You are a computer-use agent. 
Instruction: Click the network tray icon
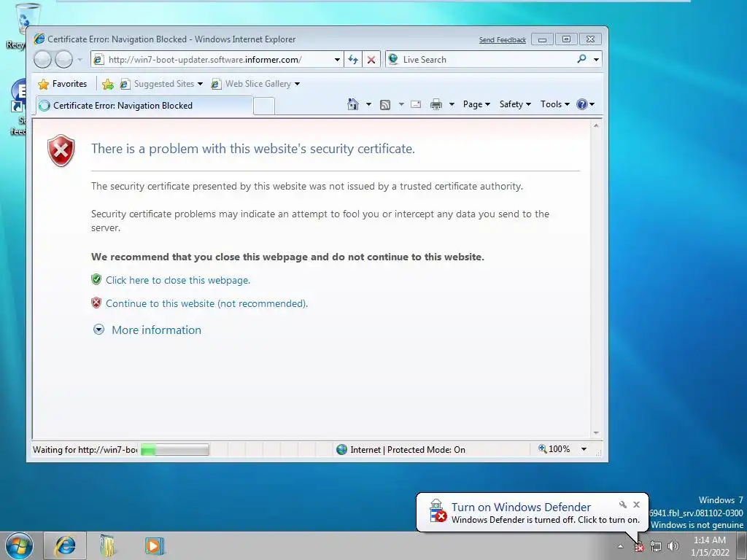(x=656, y=547)
